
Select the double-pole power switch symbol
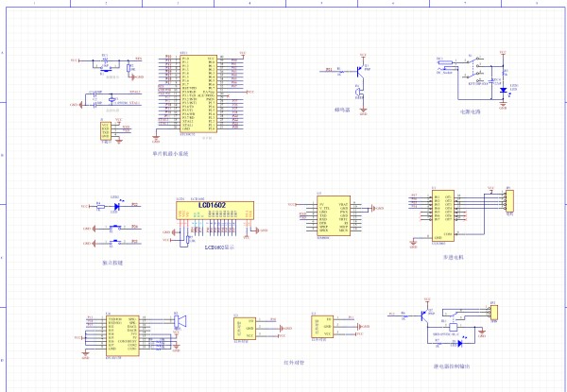473,69
